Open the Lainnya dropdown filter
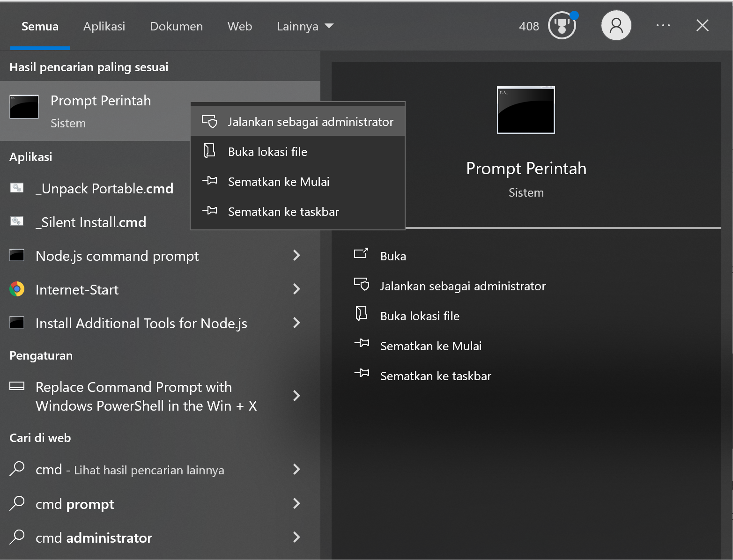Image resolution: width=733 pixels, height=560 pixels. pyautogui.click(x=305, y=26)
